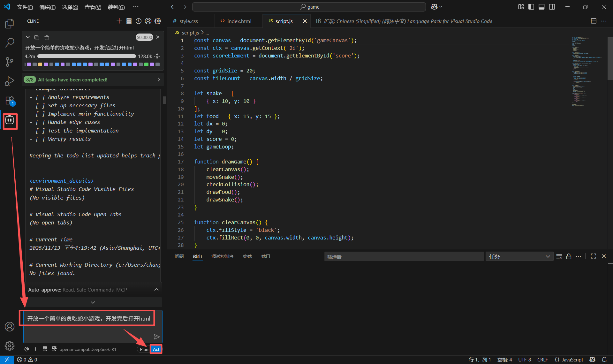613x364 pixels.
Task: Open the 终端 terminal panel tab
Action: coord(247,256)
